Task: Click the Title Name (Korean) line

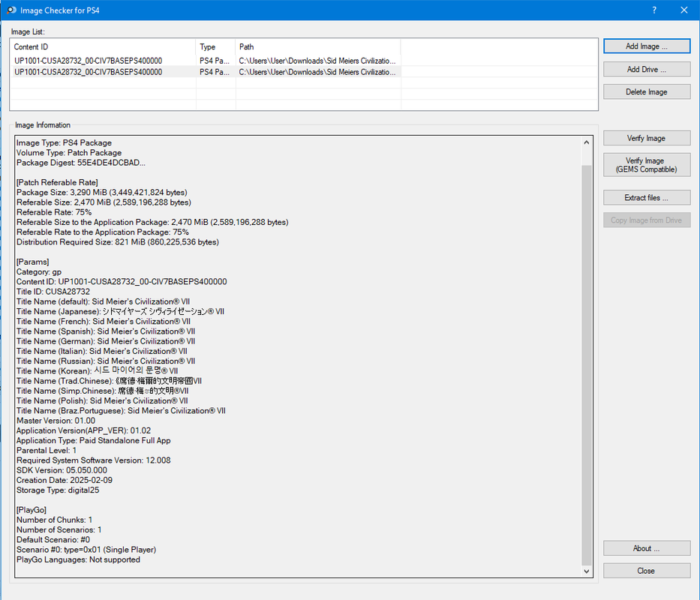Action: (98, 371)
